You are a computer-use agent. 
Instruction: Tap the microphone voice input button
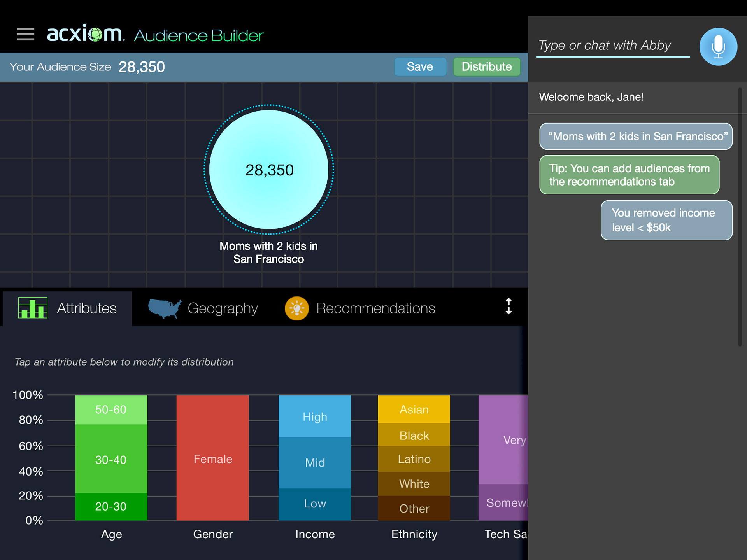pyautogui.click(x=718, y=47)
